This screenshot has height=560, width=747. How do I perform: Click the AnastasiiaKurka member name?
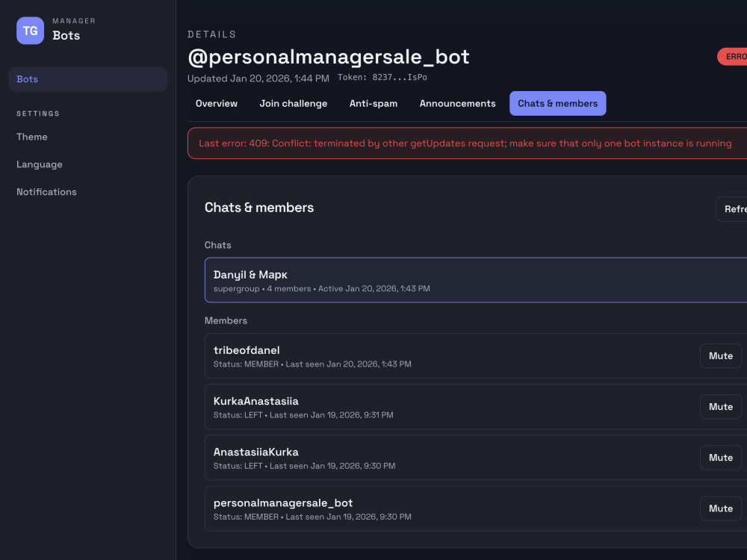tap(255, 452)
